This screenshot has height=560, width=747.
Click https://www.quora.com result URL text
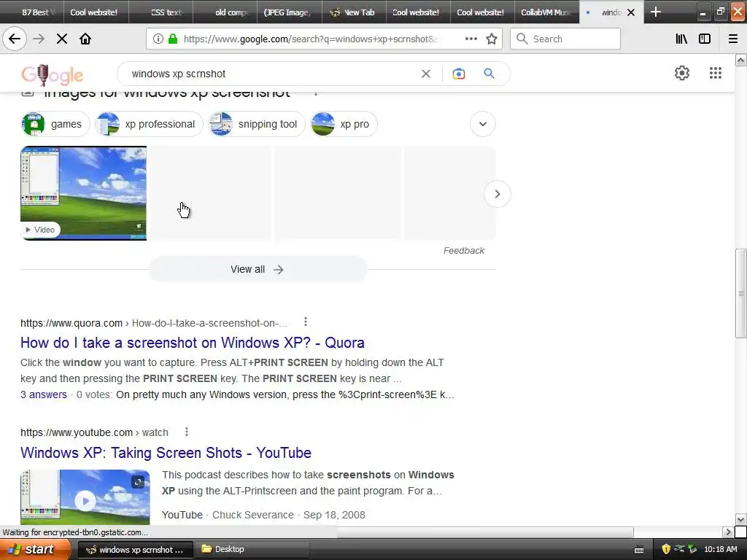click(71, 323)
